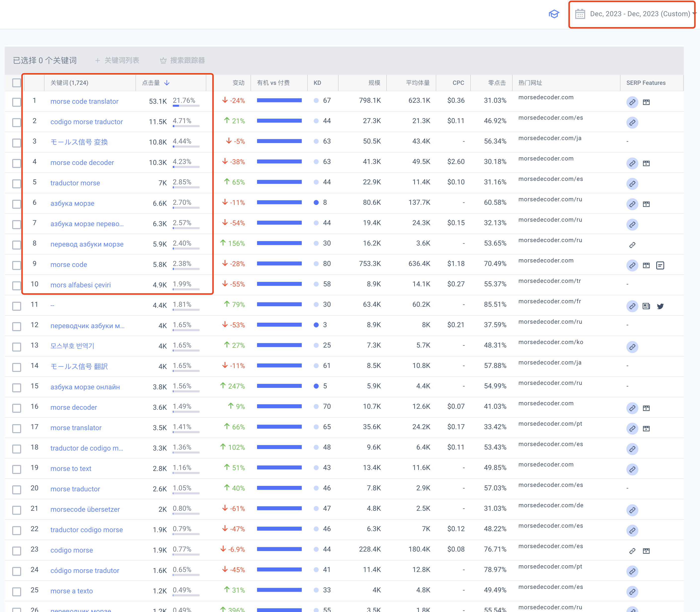Click the link icon in перевод азбуки морзе row
700x612 pixels.
pyautogui.click(x=632, y=245)
